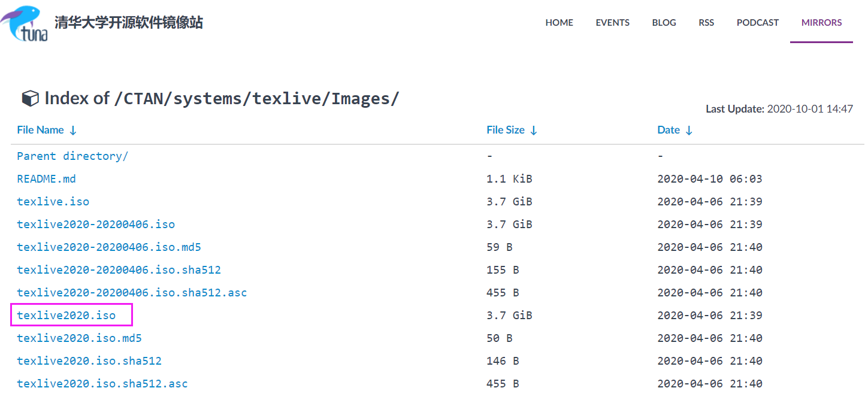Open the MIRRORS menu item
This screenshot has height=406, width=868.
pos(821,23)
